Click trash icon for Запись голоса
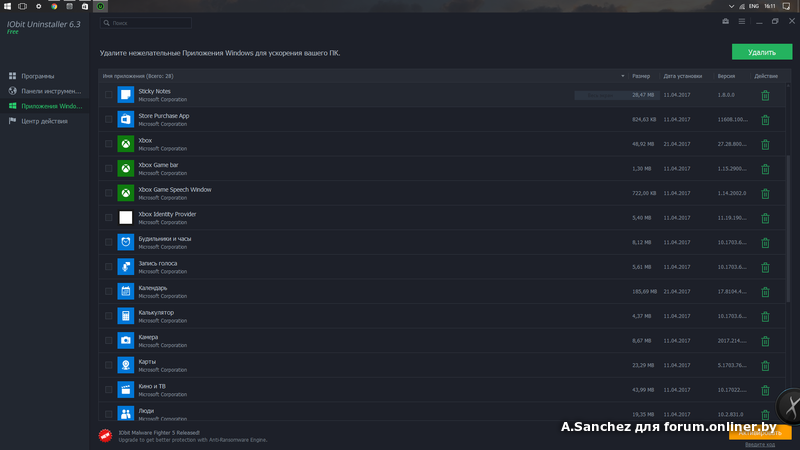This screenshot has width=800, height=450. (765, 267)
